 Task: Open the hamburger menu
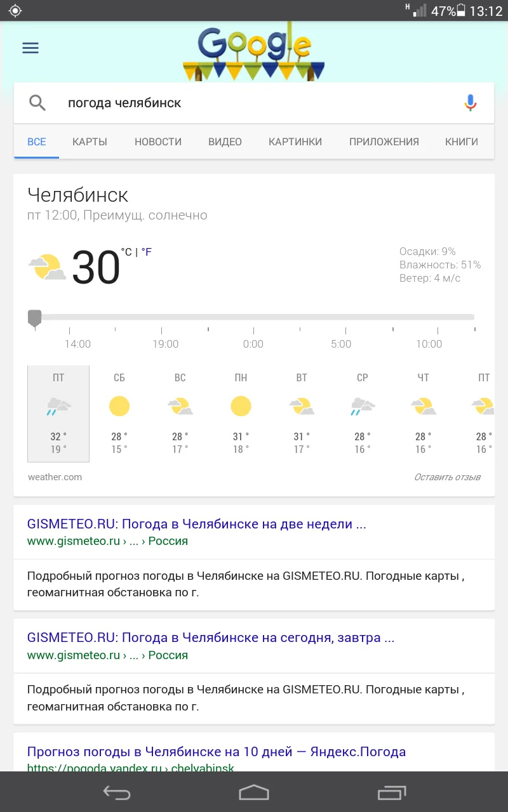(x=30, y=48)
